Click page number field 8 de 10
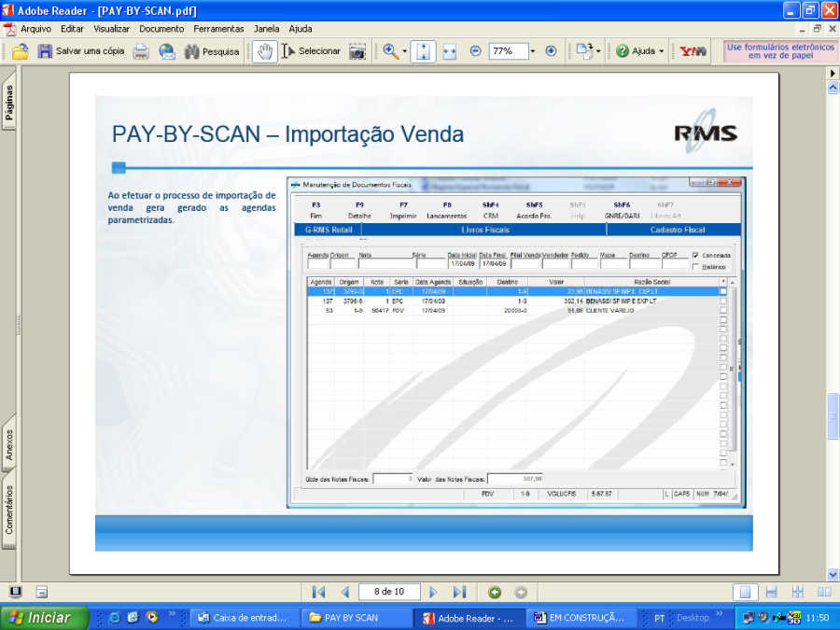This screenshot has height=630, width=840. point(389,592)
